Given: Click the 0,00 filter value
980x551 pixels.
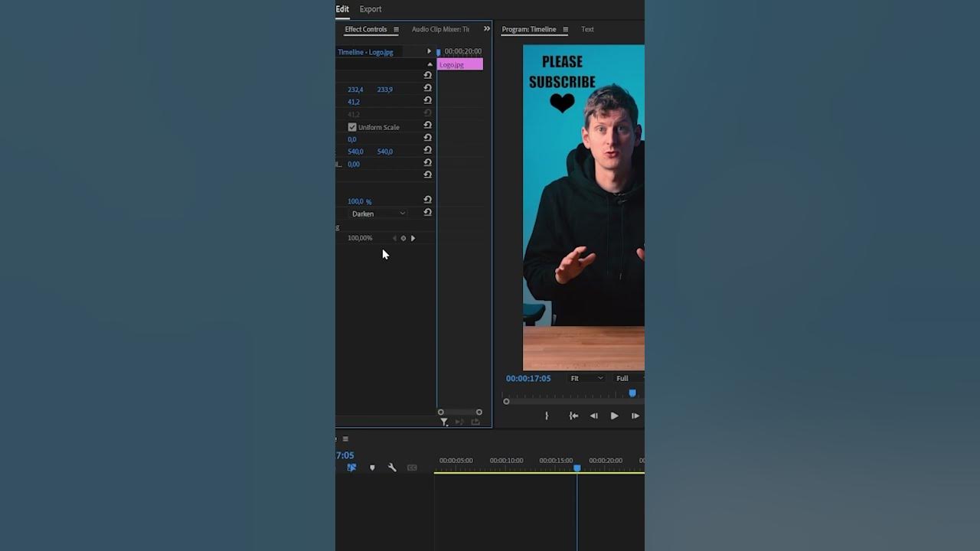Looking at the screenshot, I should point(354,164).
